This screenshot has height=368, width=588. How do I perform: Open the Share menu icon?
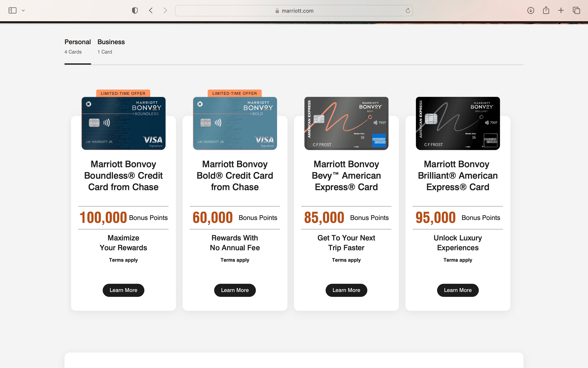click(x=546, y=10)
